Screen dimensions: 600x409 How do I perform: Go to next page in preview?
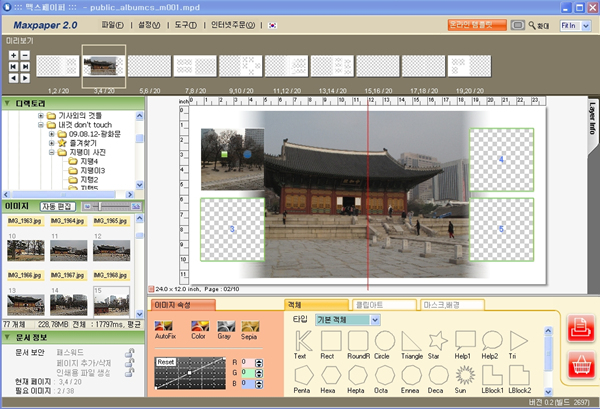pos(25,78)
